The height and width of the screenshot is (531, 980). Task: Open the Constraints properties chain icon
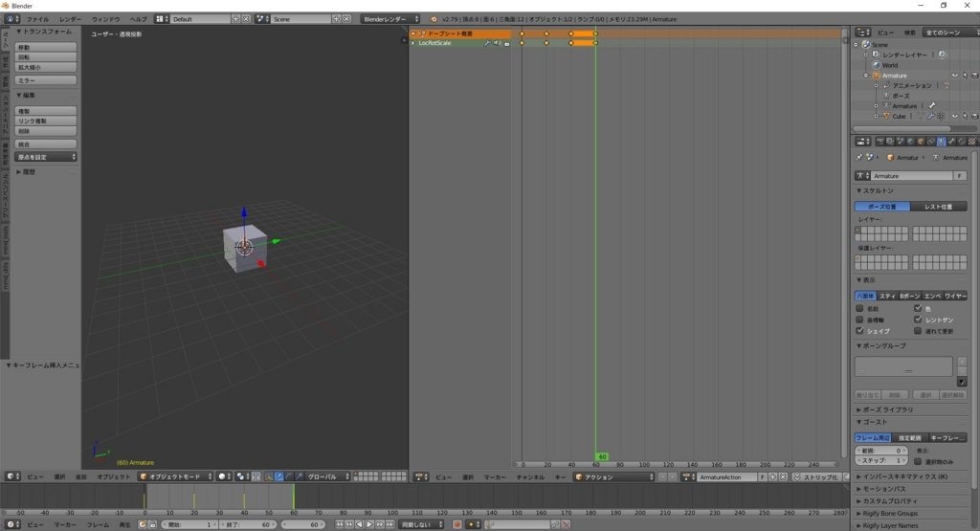tap(931, 142)
